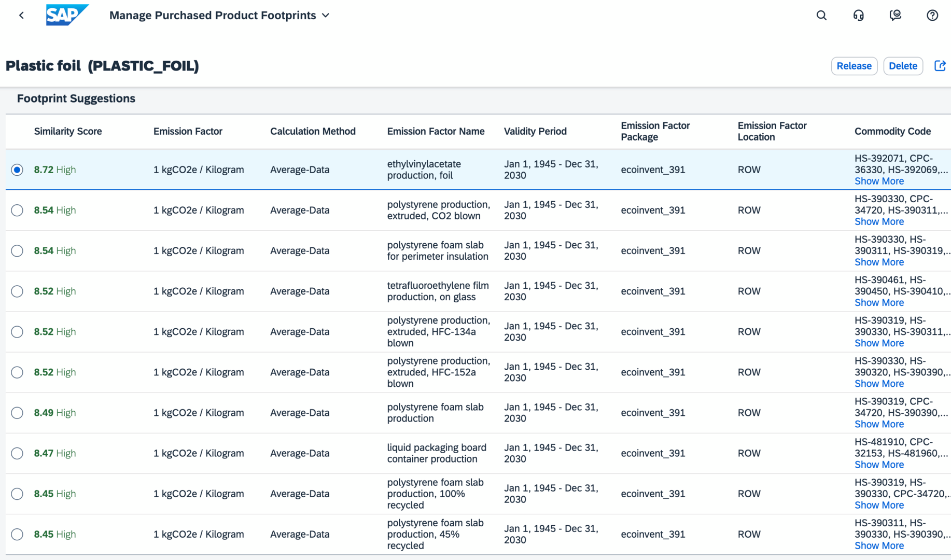This screenshot has width=951, height=560.
Task: Show More for perimeter insulation row
Action: (879, 262)
